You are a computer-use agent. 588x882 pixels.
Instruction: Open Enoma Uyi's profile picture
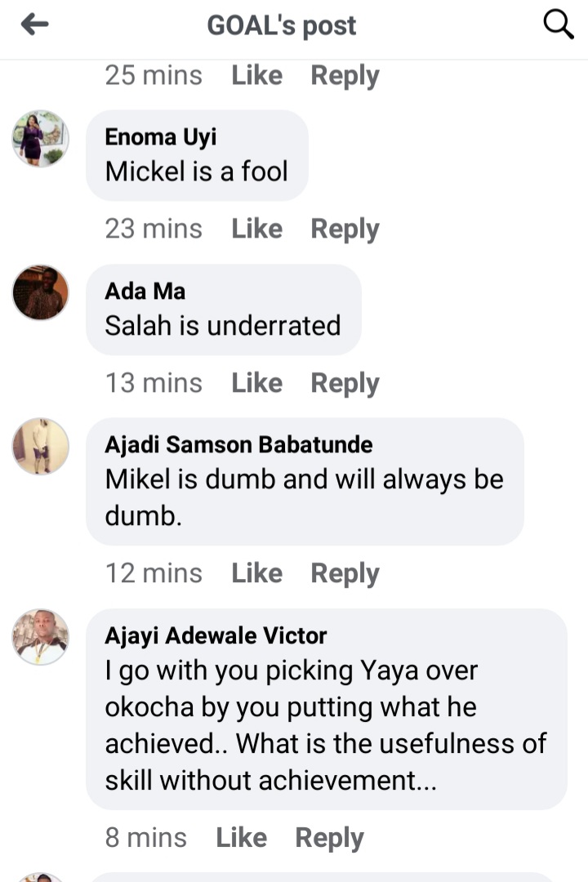(x=41, y=139)
